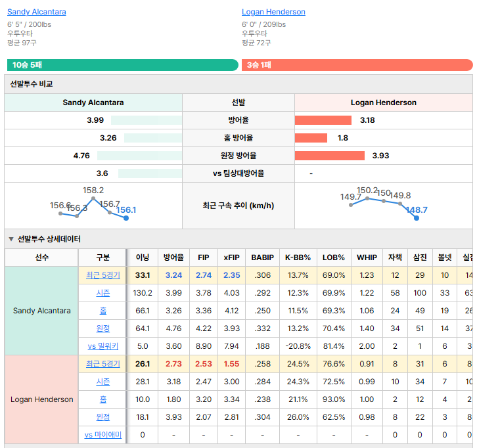This screenshot has height=448, width=477.
Task: Open Sandy Alcantara player profile link
Action: point(37,12)
